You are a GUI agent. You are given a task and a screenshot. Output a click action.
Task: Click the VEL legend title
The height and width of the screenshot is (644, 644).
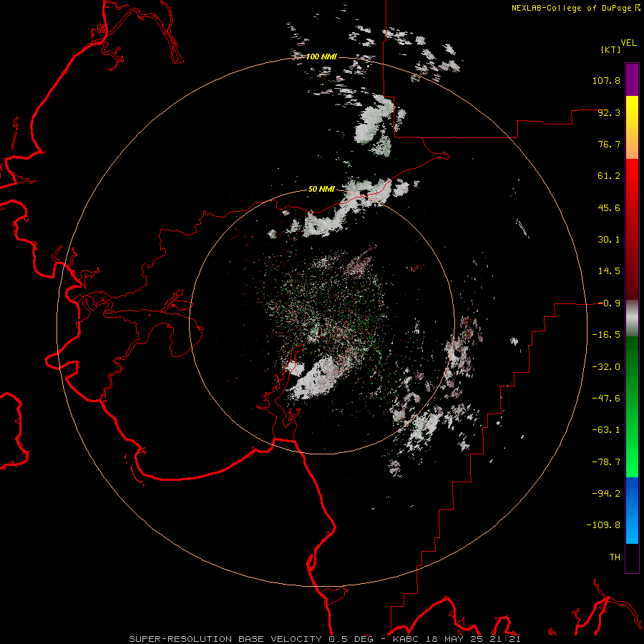pos(628,43)
